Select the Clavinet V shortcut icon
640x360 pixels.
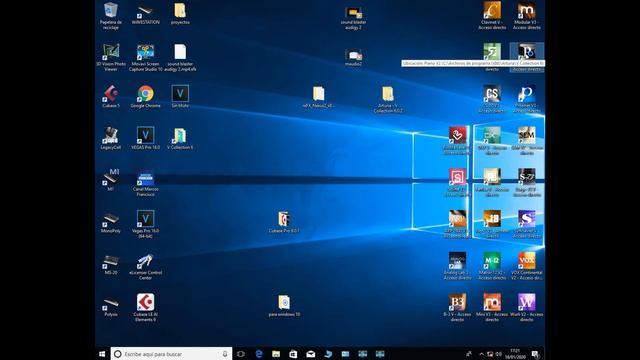pyautogui.click(x=492, y=16)
